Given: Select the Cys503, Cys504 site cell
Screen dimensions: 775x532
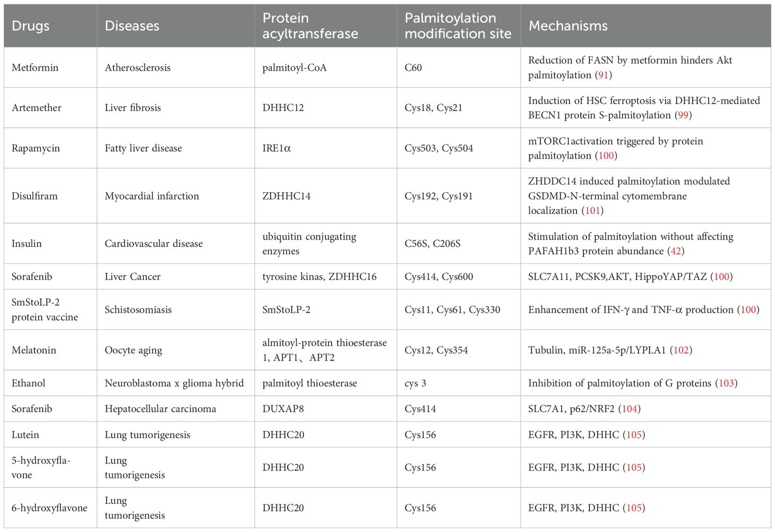Looking at the screenshot, I should tap(438, 148).
